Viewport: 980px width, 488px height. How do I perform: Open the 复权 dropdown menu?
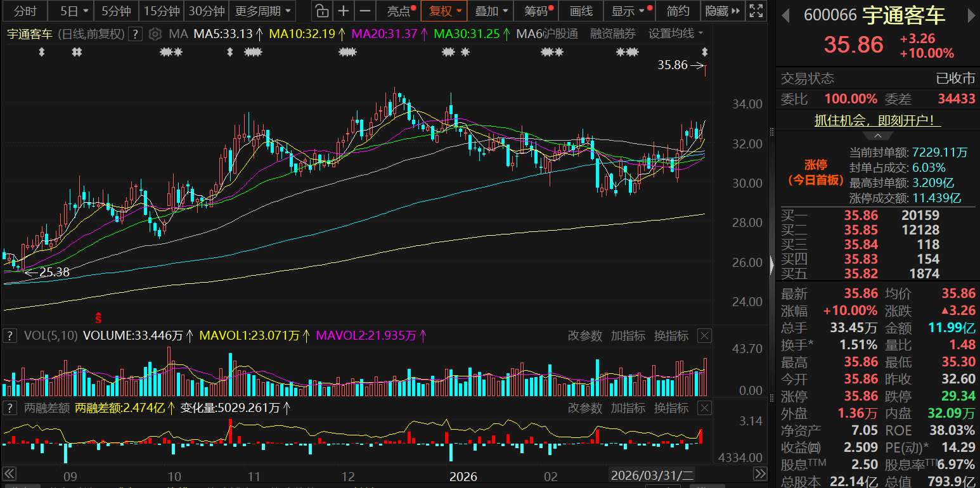[x=444, y=11]
